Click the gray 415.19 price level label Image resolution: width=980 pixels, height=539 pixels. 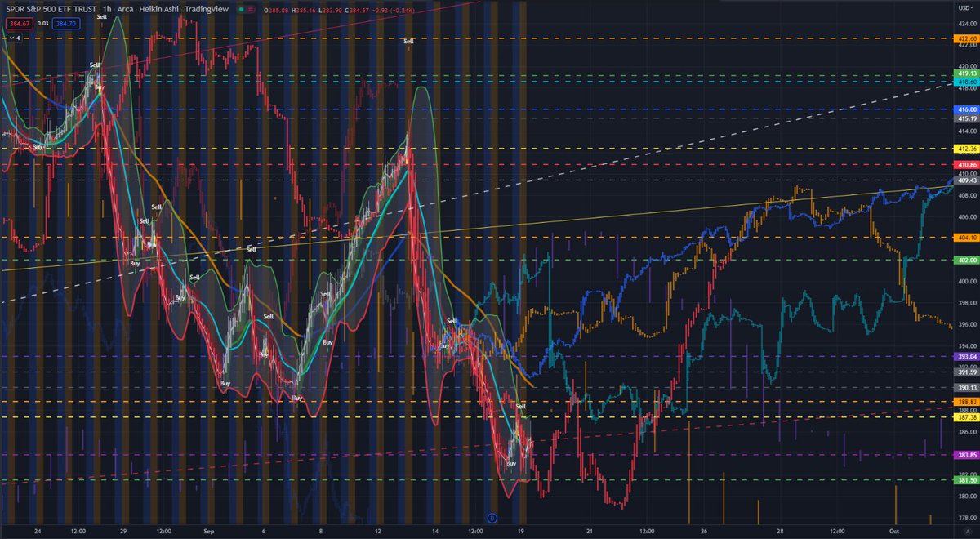[966, 118]
